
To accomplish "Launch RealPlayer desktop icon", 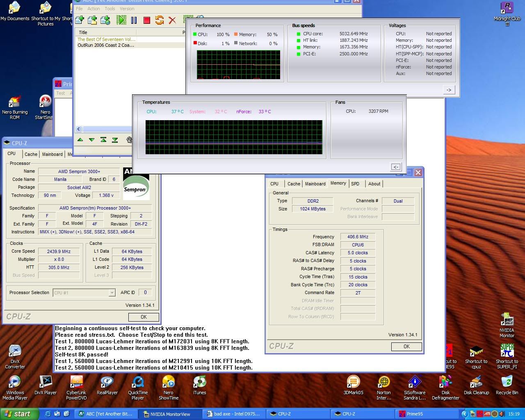I will (107, 385).
